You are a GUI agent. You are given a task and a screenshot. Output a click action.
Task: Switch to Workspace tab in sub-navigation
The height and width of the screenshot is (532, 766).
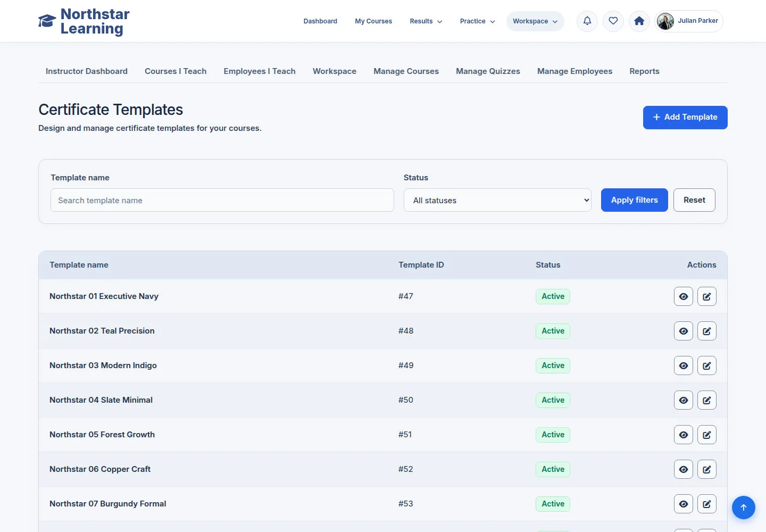pos(335,71)
